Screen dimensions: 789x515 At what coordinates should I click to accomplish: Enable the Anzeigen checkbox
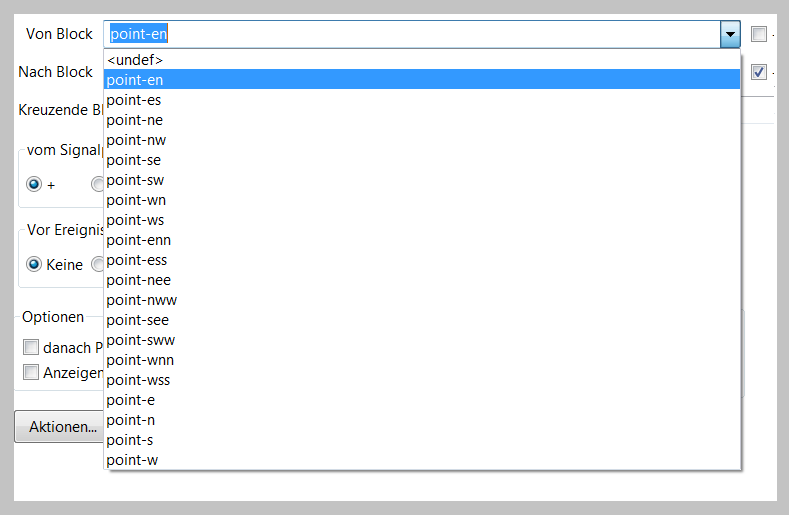(x=31, y=372)
